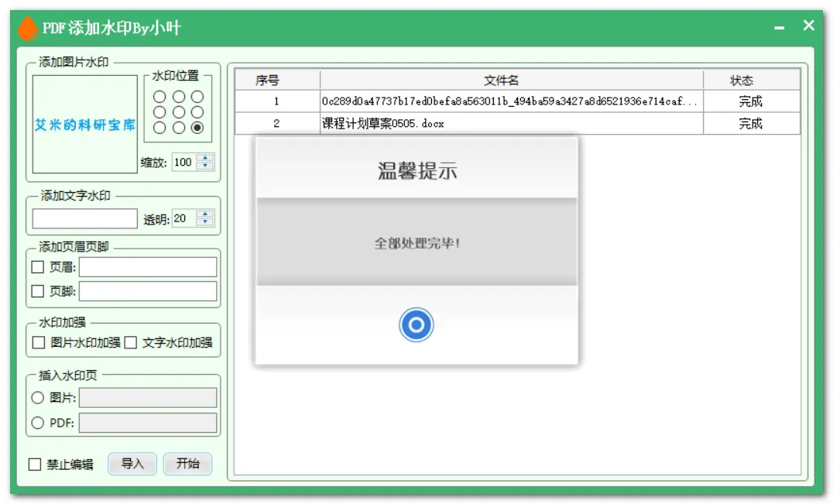
Task: Enable the 页脚 footer checkbox
Action: coord(38,291)
